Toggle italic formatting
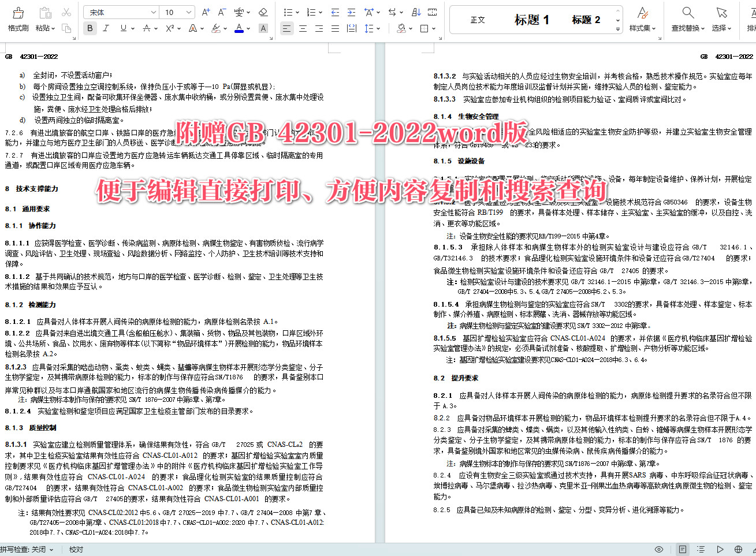756x556 pixels. tap(106, 28)
